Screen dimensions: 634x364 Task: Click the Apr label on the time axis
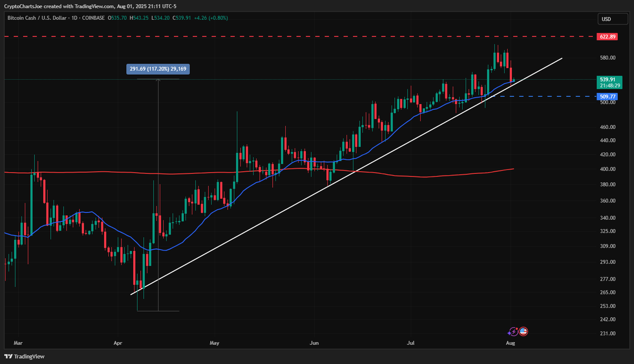pos(117,342)
